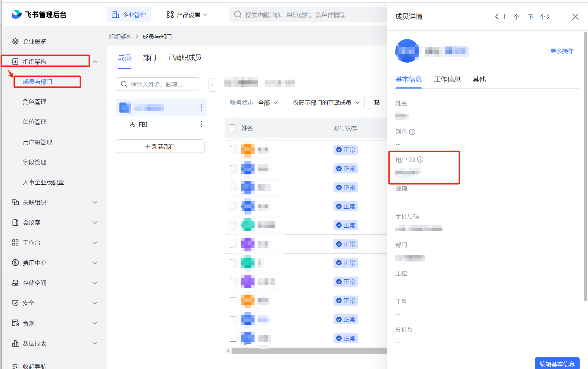Collapse the department tree panel arrow
Viewport: 588px width, 369px height.
click(212, 85)
